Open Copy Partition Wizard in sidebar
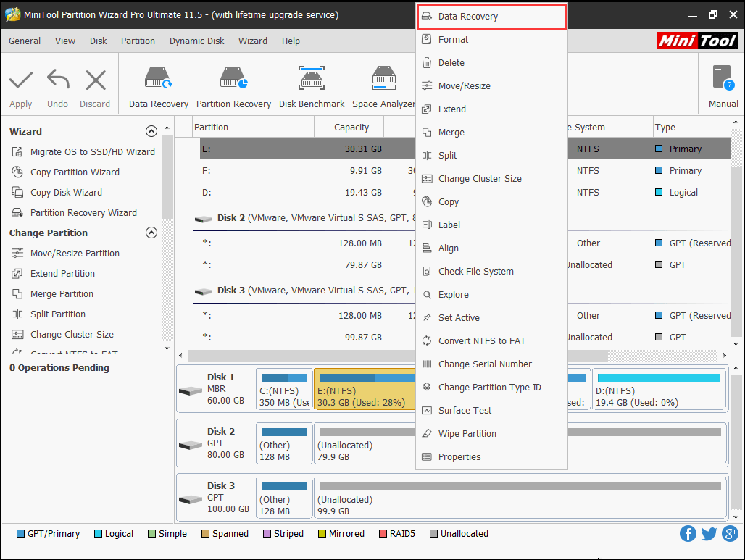Image resolution: width=745 pixels, height=560 pixels. click(65, 172)
